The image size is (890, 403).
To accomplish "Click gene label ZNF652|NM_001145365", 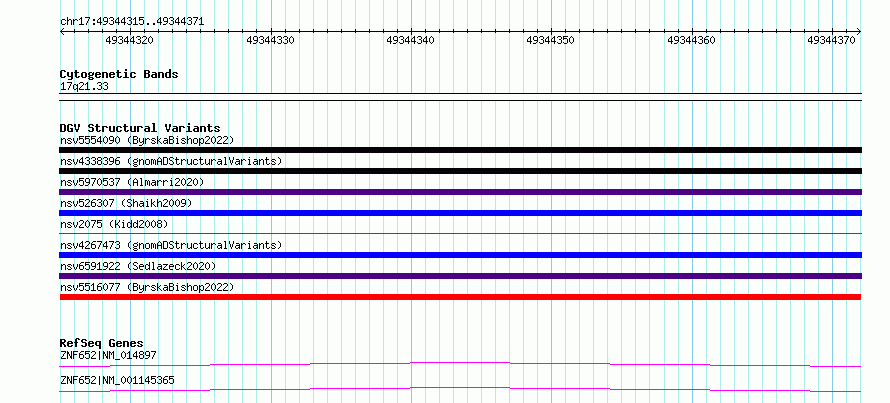I will (x=117, y=380).
